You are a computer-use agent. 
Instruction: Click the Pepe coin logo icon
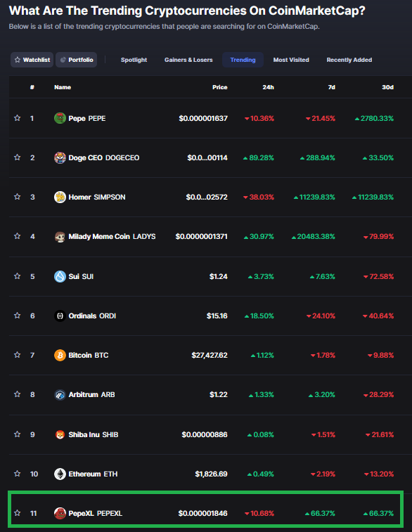[x=60, y=118]
